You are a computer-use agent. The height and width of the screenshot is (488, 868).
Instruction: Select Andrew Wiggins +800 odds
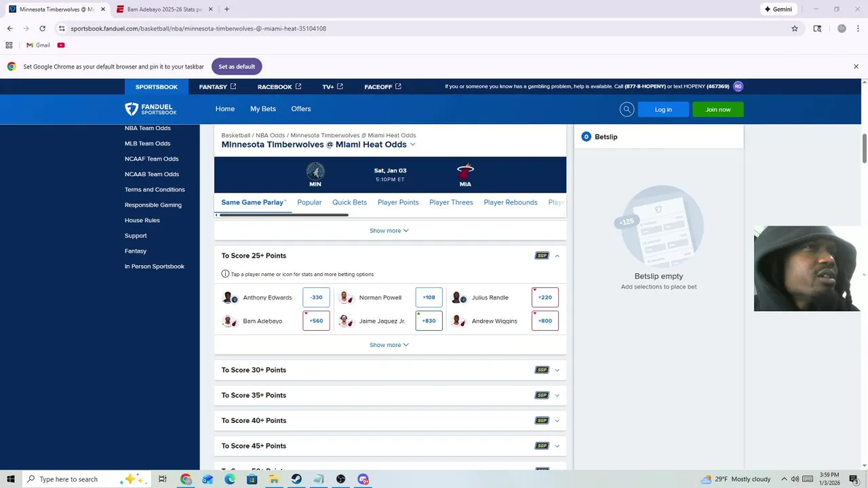(x=545, y=321)
